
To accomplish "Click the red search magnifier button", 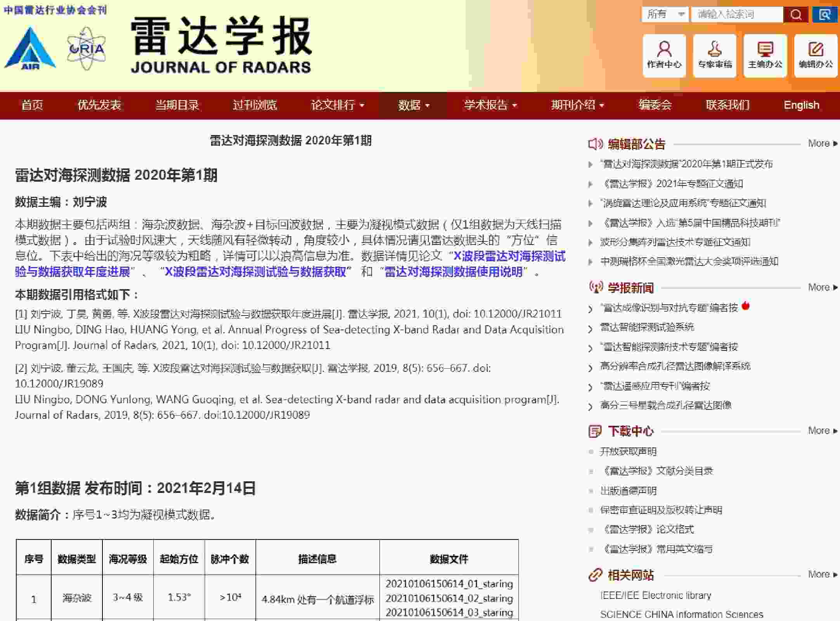I will 795,15.
